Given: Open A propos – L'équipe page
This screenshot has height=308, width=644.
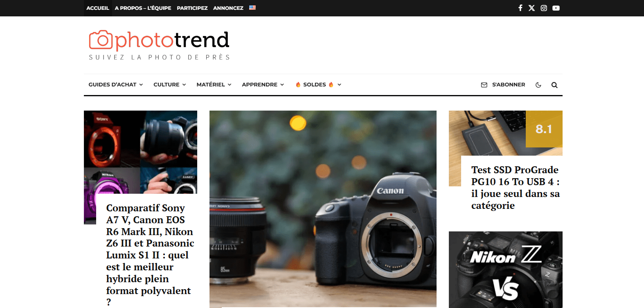Looking at the screenshot, I should [x=143, y=8].
